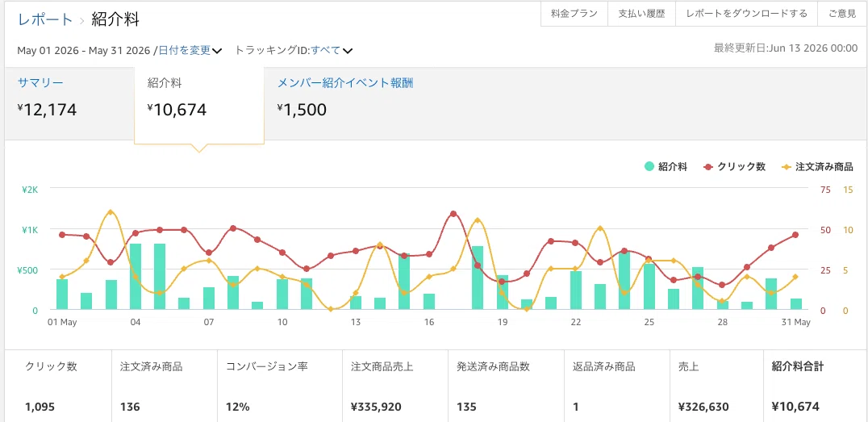Viewport: 868px width, 422px height.
Task: Click the サマリー amount ¥12,174
Action: [x=47, y=110]
